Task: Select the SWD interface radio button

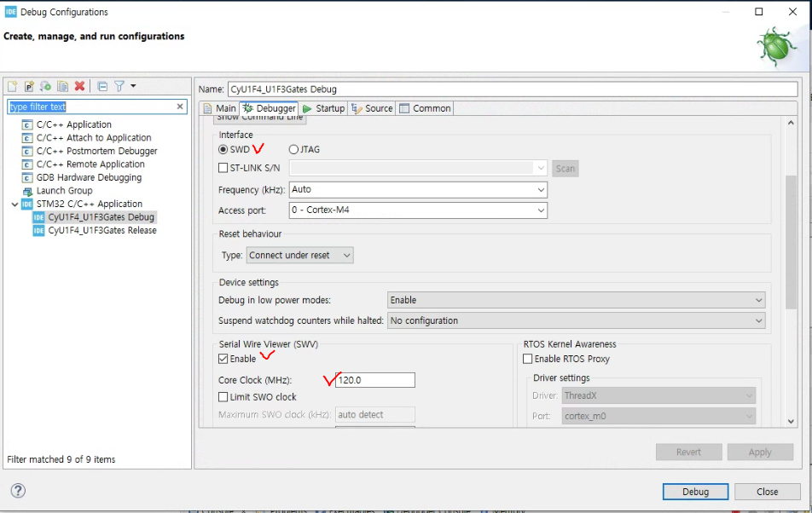Action: [223, 149]
